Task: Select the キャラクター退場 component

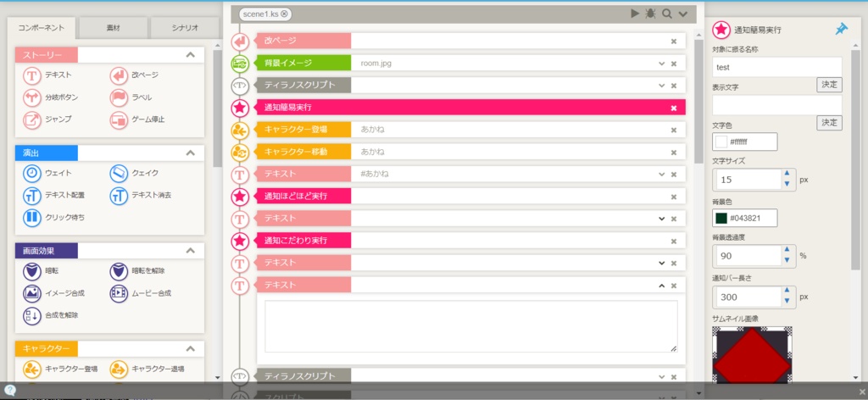Action: (147, 369)
